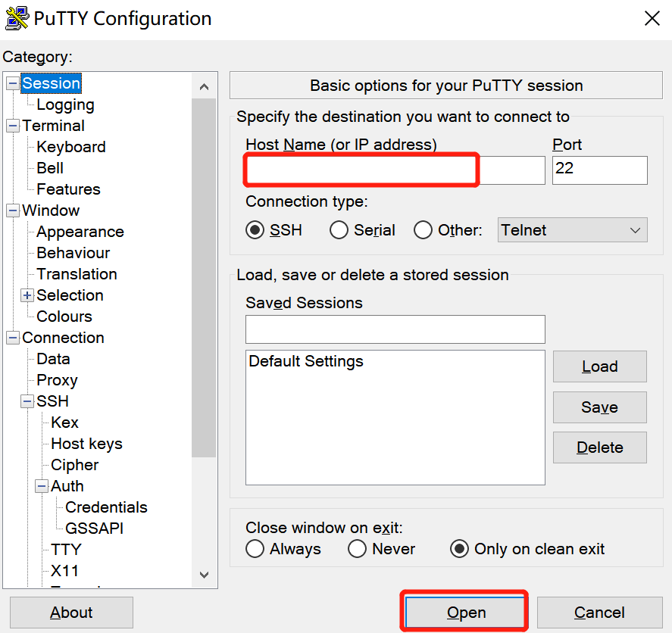Set close window on exit to Always
This screenshot has height=633, width=672.
255,549
